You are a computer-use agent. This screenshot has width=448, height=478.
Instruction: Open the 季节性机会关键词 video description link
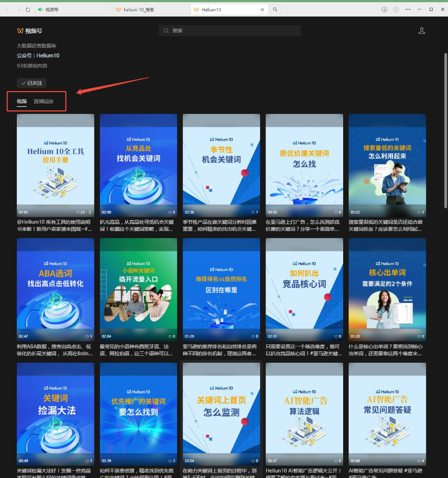click(x=221, y=226)
